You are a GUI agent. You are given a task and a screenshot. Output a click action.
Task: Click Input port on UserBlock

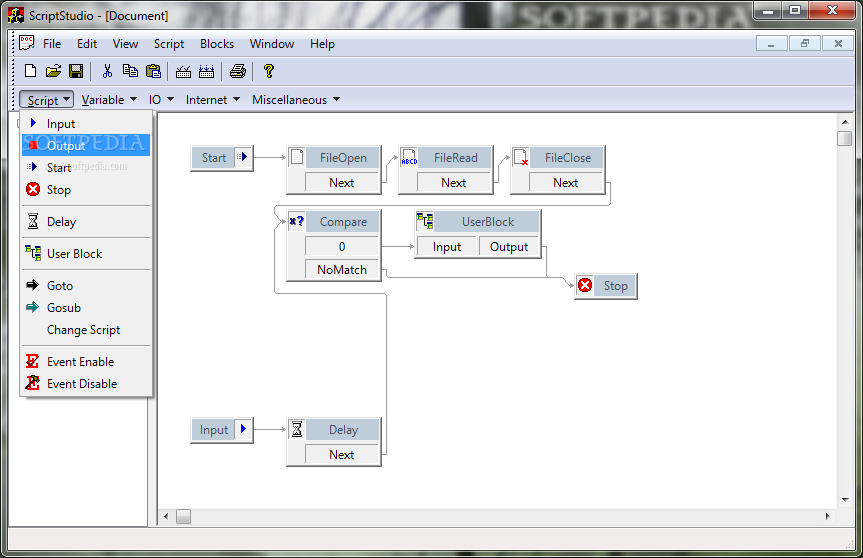(447, 247)
